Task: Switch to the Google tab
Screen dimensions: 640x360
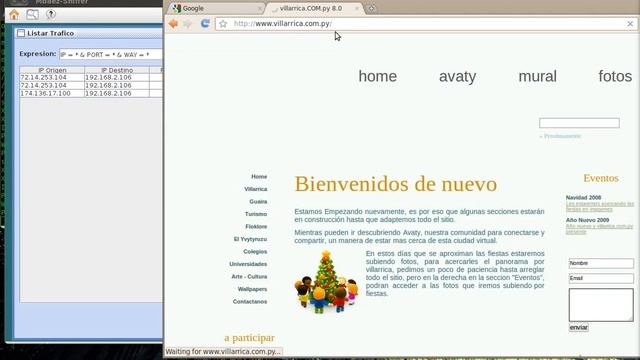Action: (216, 8)
